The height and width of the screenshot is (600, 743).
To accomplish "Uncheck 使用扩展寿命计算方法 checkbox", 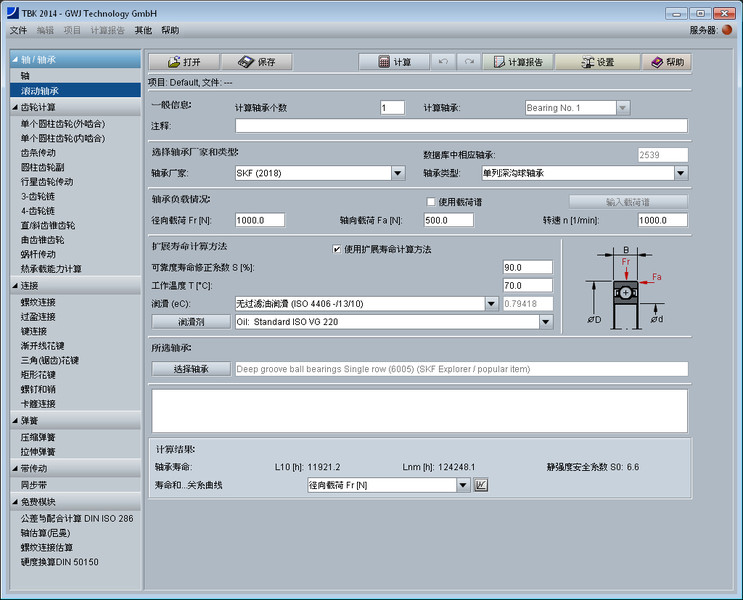I will coord(337,249).
